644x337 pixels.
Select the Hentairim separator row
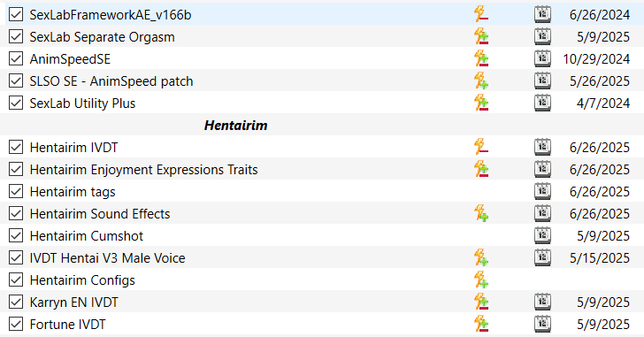(322, 125)
